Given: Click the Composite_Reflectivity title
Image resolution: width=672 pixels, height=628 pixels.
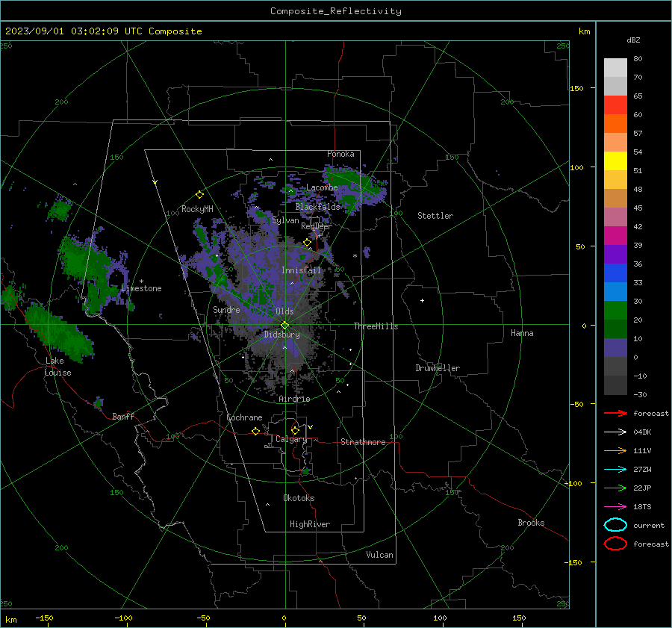Looking at the screenshot, I should click(336, 11).
